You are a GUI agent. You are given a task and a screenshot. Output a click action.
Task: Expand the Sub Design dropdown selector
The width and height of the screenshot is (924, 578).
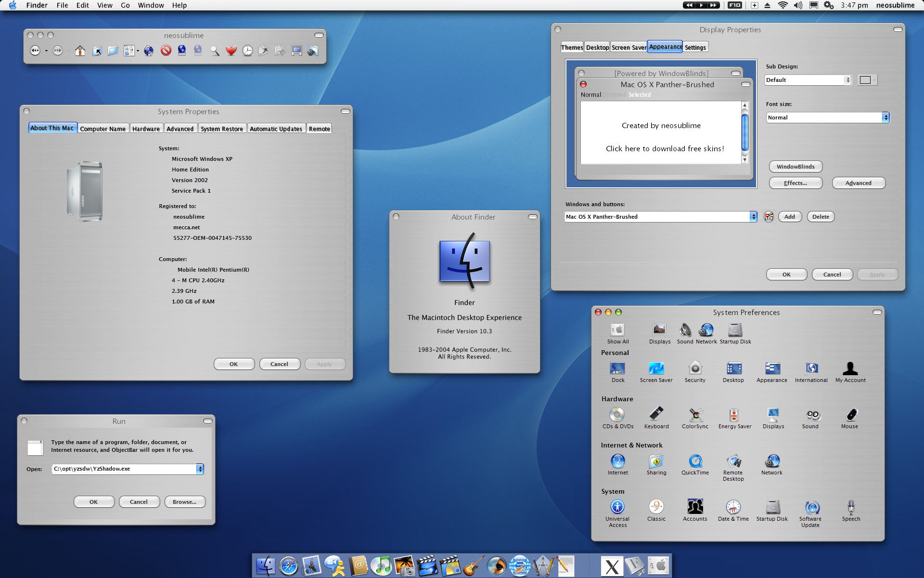[847, 79]
